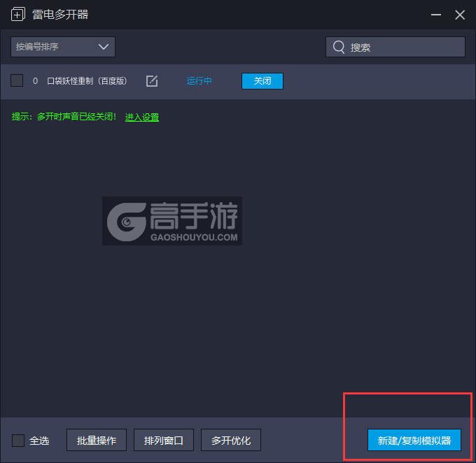Open the 多开优化 optimization button
The width and height of the screenshot is (476, 463).
(x=231, y=440)
